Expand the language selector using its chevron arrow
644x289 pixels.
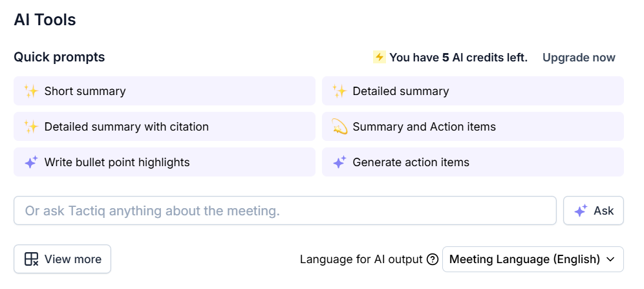tap(610, 259)
